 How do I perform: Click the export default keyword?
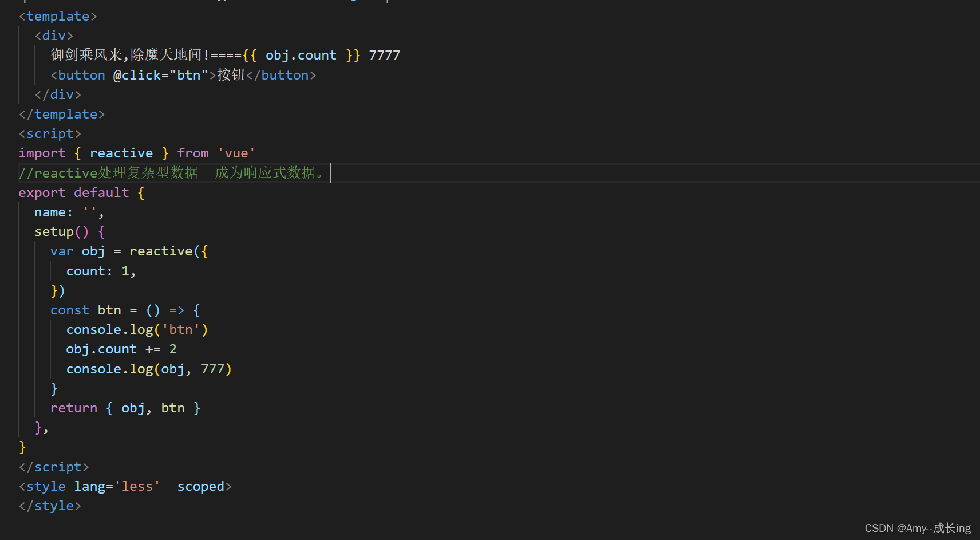tap(74, 192)
